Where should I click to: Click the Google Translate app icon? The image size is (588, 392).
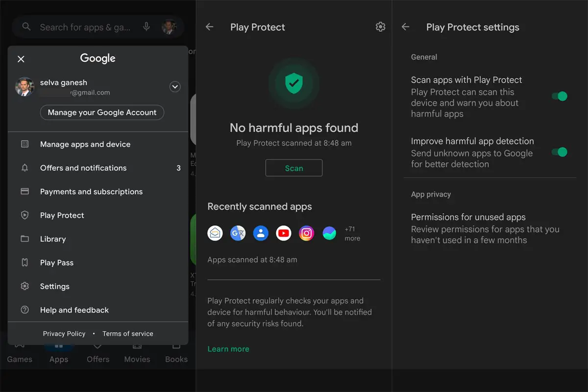pyautogui.click(x=238, y=233)
